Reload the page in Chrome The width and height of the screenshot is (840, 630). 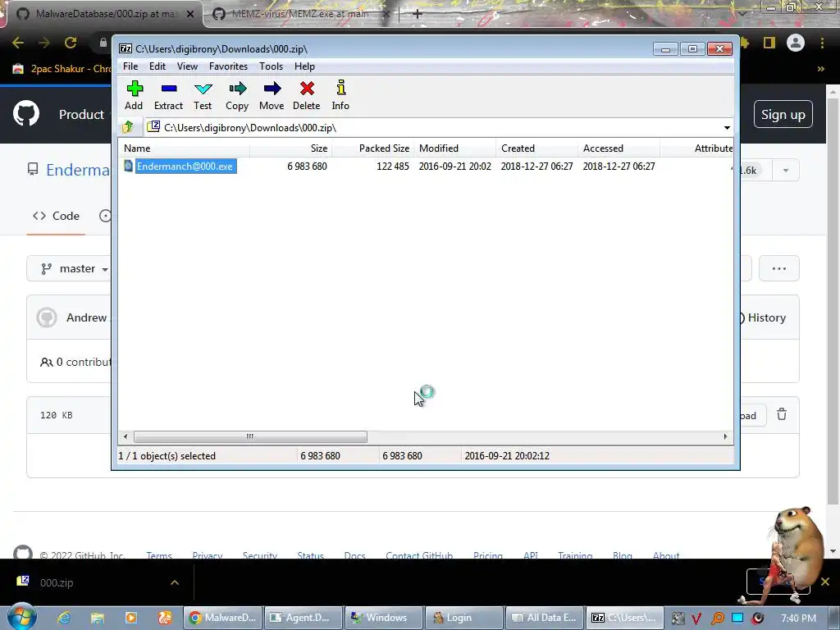click(x=71, y=43)
